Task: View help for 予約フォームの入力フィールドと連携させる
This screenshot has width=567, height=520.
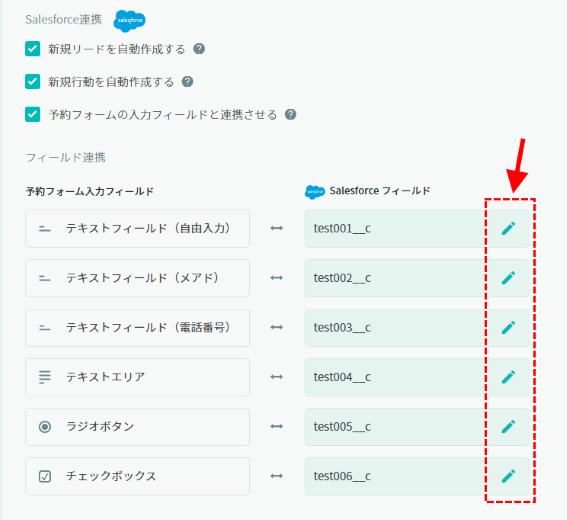Action: (x=290, y=115)
